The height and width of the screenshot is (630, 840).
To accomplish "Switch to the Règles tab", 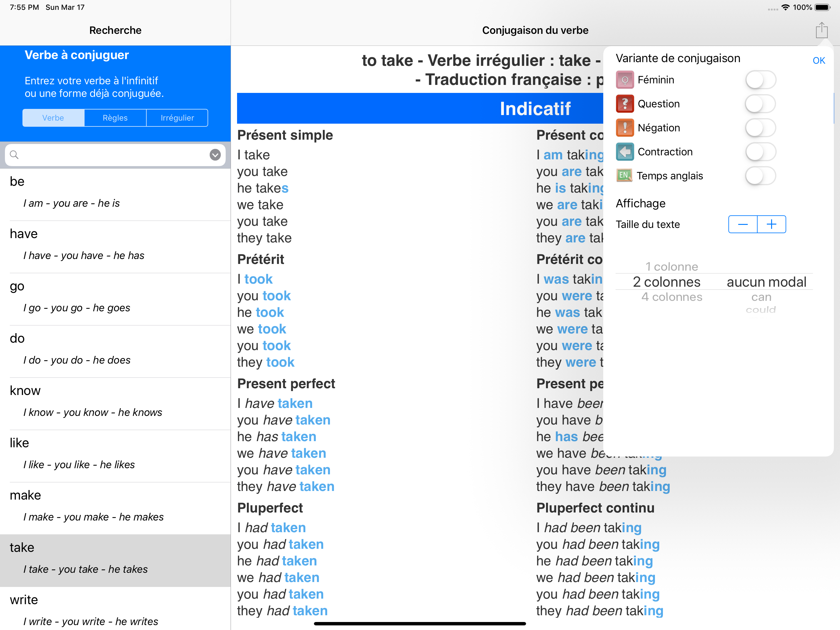I will [115, 118].
